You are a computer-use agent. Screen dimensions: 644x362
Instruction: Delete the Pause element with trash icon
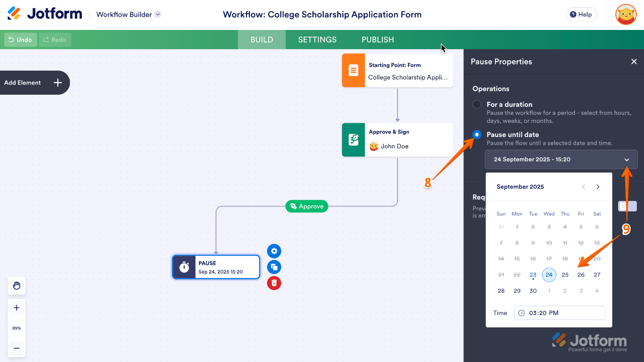pos(274,283)
